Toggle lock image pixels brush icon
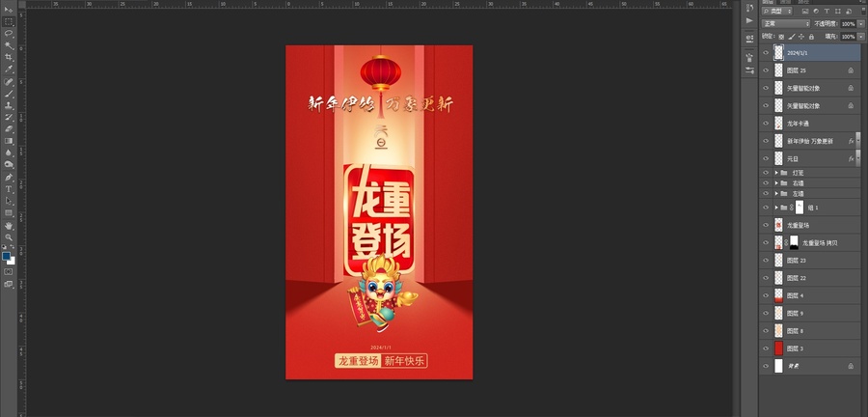Viewport: 868px width, 417px height. (792, 37)
